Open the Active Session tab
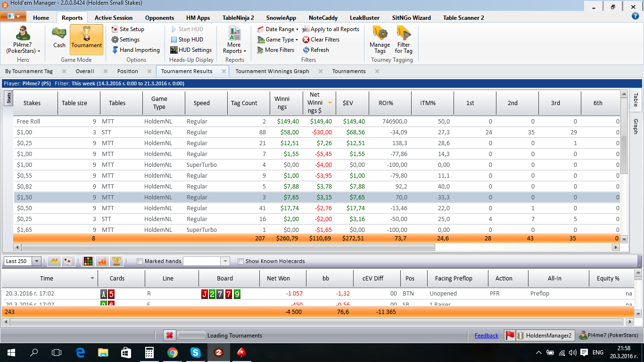Screen dimensions: 644x362 pos(114,18)
